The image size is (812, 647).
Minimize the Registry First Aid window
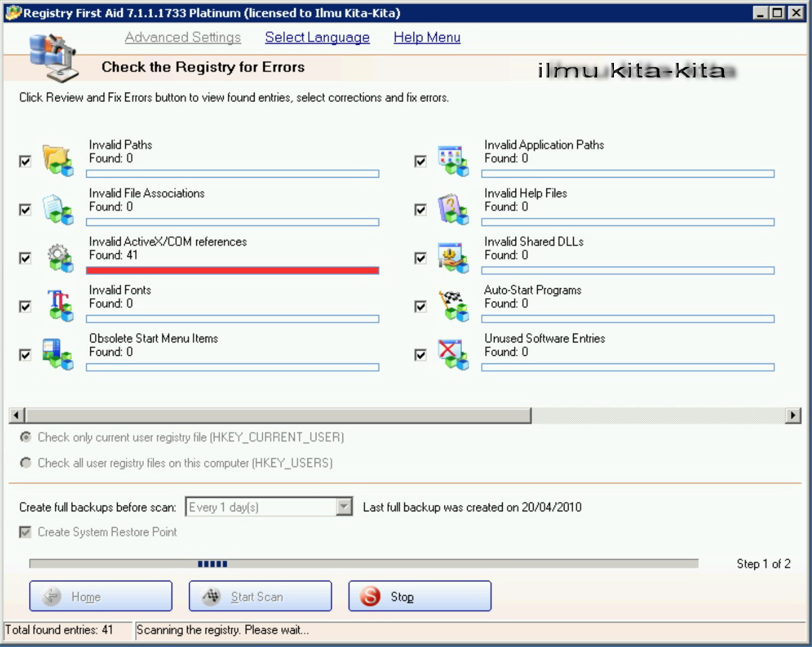[x=760, y=13]
